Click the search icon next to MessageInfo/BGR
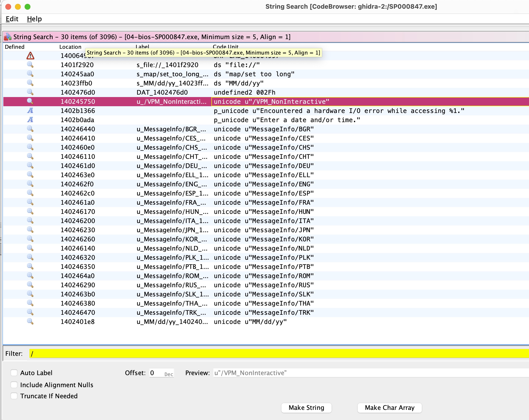Image resolution: width=529 pixels, height=420 pixels. pyautogui.click(x=30, y=129)
